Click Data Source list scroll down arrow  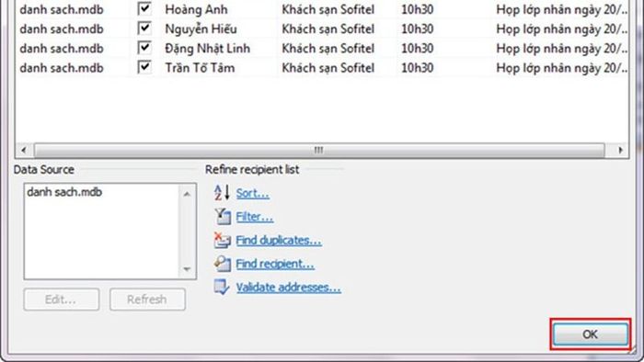coord(187,269)
